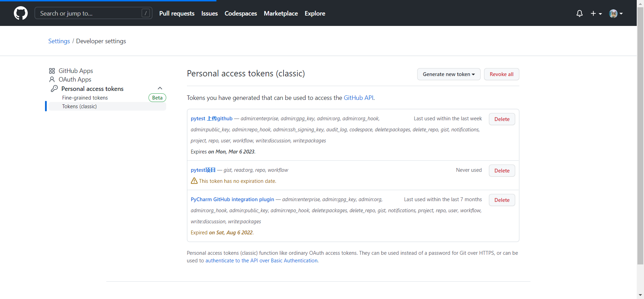The height and width of the screenshot is (299, 644).
Task: Click the 'Expired on Sat, Aug 6 2022' text
Action: (x=222, y=233)
